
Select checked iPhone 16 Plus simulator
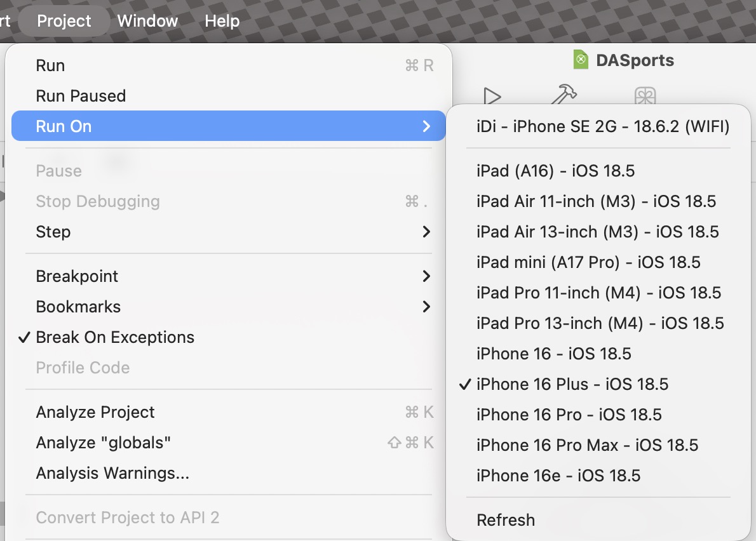[572, 384]
